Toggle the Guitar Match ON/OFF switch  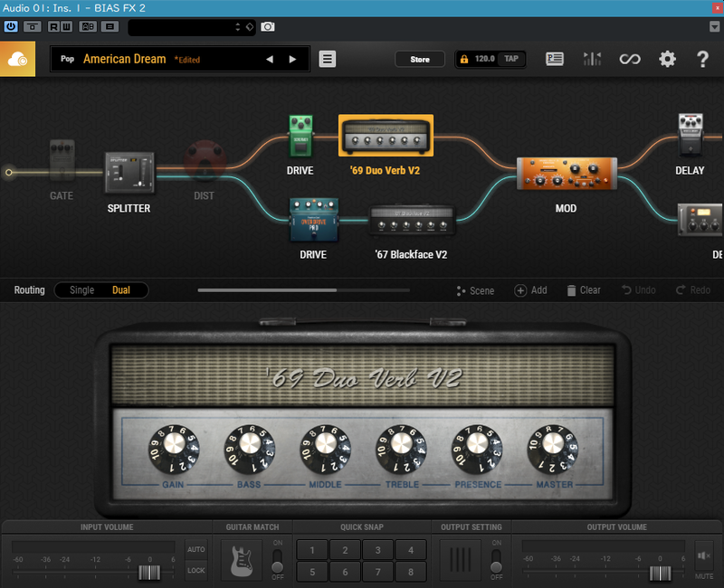[278, 560]
